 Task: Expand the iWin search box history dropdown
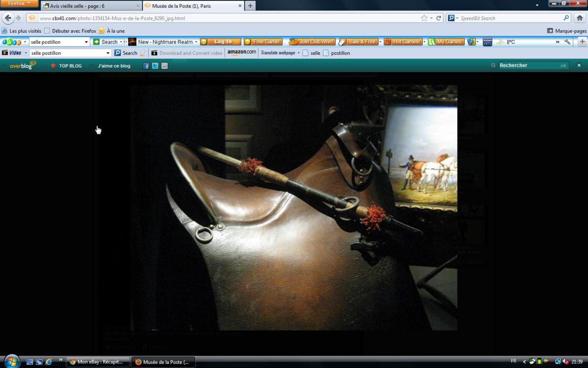coord(86,42)
